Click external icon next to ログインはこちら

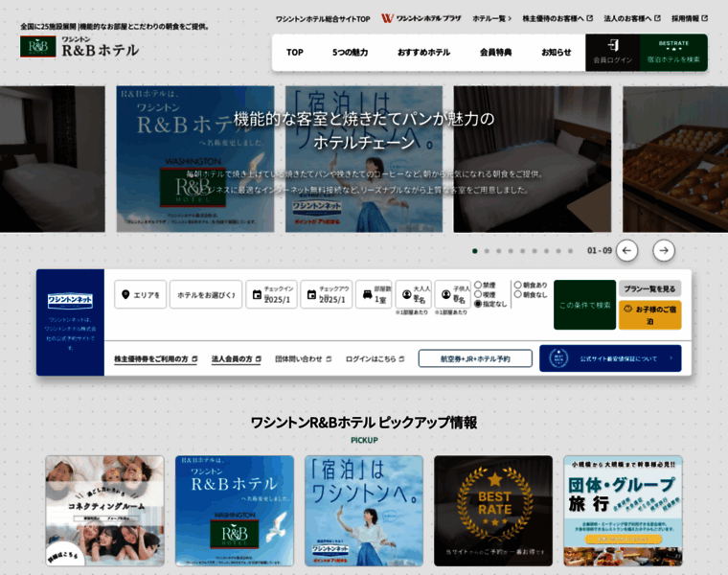click(401, 359)
